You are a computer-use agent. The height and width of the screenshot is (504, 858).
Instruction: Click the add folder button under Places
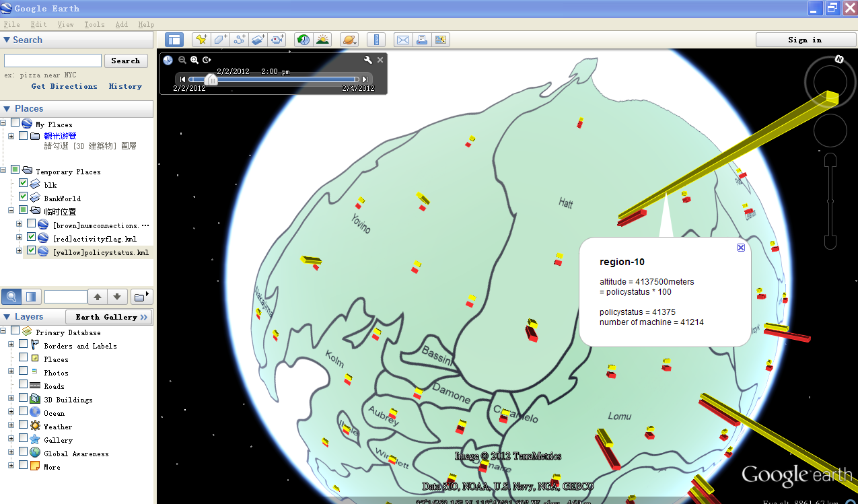coord(141,297)
